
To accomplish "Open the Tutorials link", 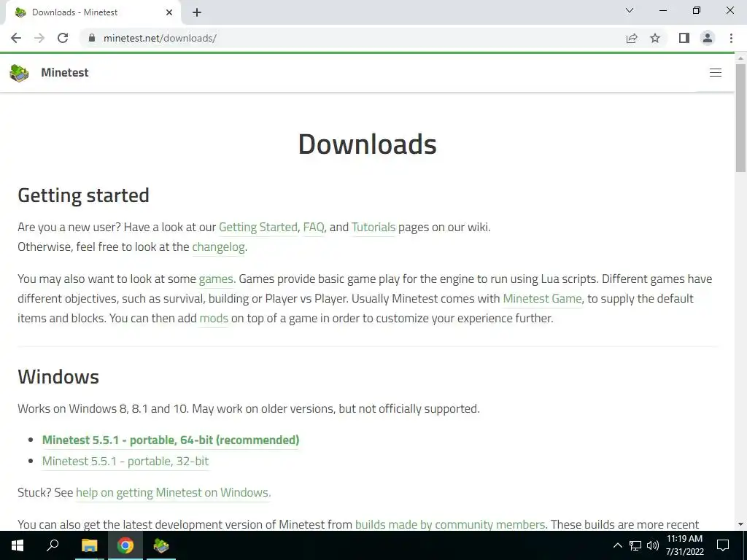I will click(x=373, y=227).
